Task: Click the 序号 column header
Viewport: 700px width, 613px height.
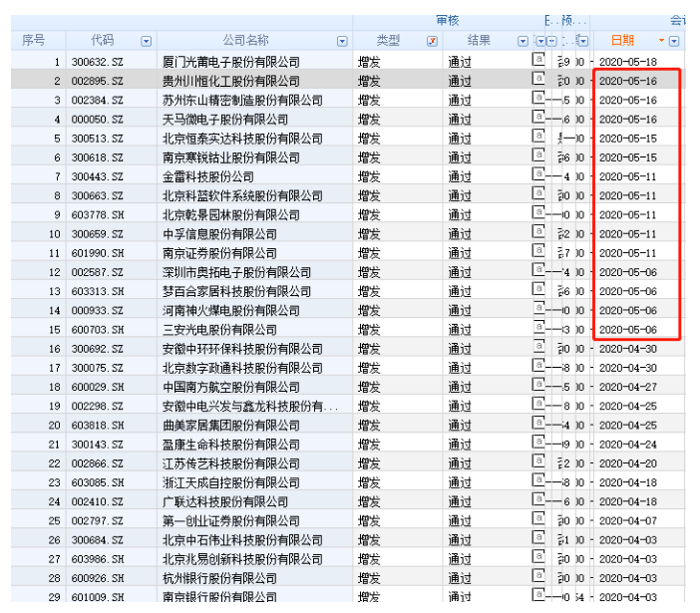Action: coord(34,40)
